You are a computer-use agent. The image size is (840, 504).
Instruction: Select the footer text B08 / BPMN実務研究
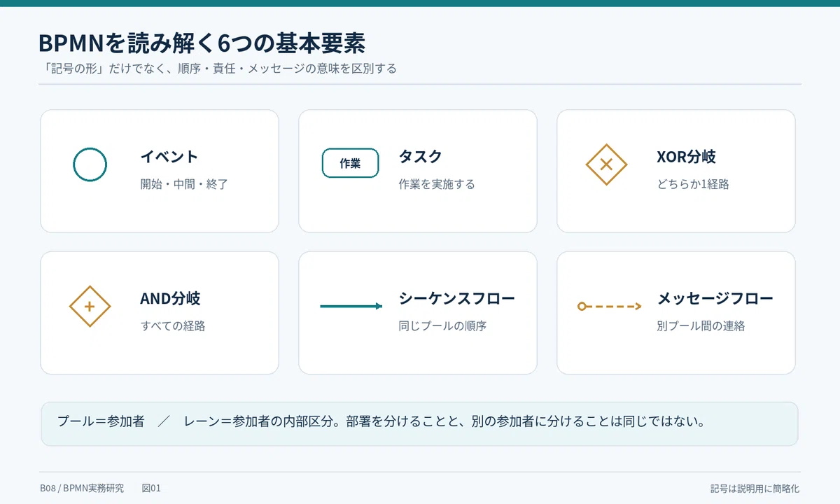pos(82,488)
